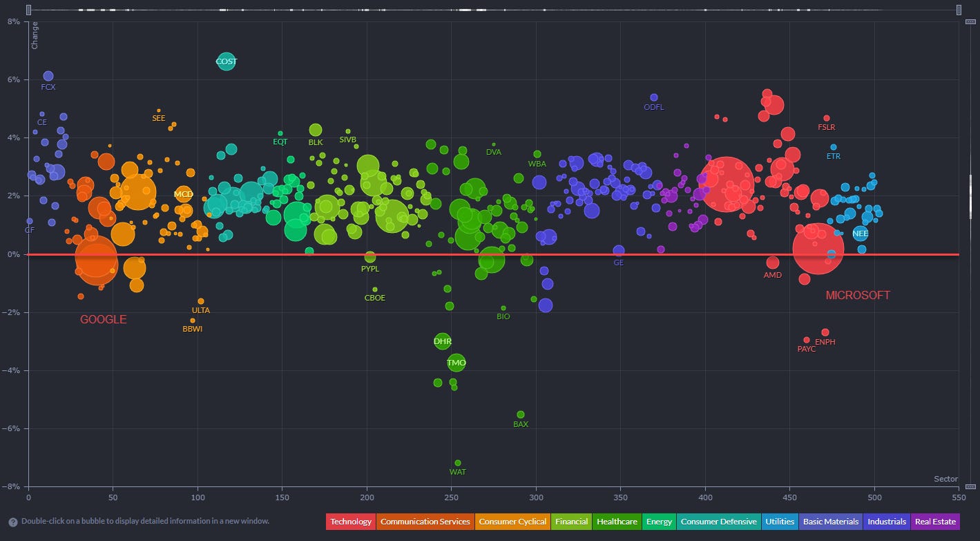The height and width of the screenshot is (541, 980).
Task: Click the right handle of horizontal range slider
Action: pyautogui.click(x=959, y=10)
